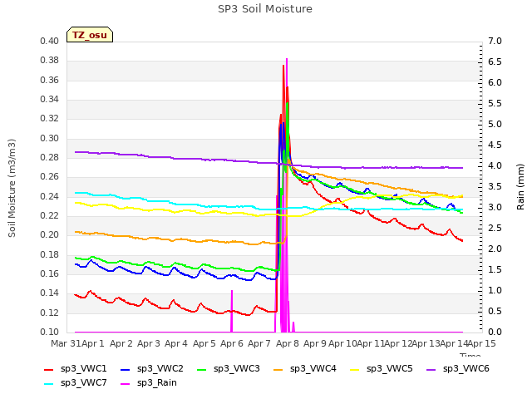
Task: Click the 0.28 left axis value
Action: point(50,157)
